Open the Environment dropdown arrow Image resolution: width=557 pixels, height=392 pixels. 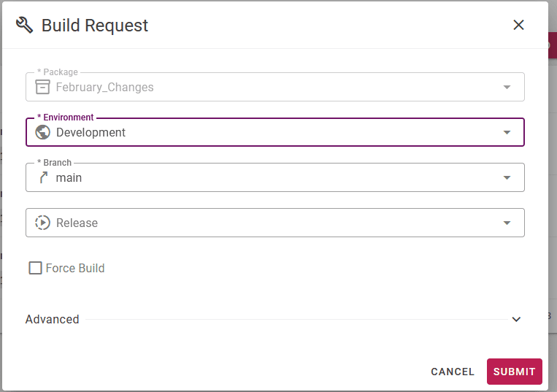click(507, 132)
